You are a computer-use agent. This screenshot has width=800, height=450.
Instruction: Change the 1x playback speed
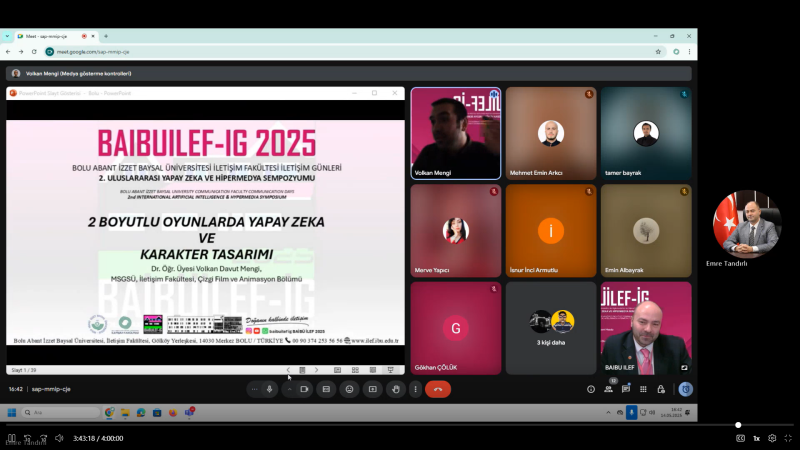click(757, 438)
